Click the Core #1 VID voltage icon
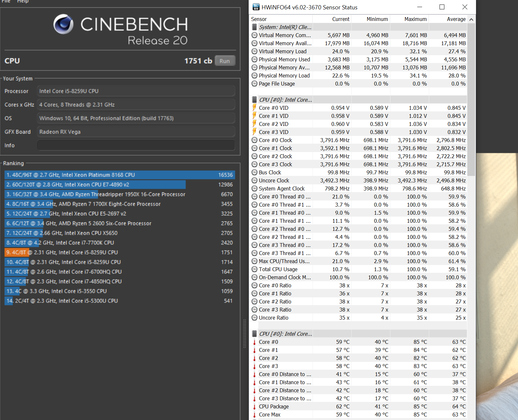The height and width of the screenshot is (420, 518). click(254, 116)
